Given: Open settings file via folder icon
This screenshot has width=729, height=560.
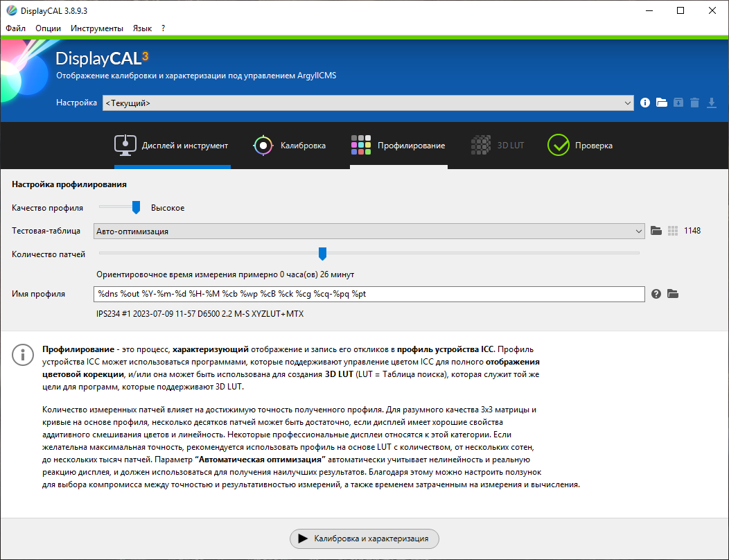Looking at the screenshot, I should [662, 103].
